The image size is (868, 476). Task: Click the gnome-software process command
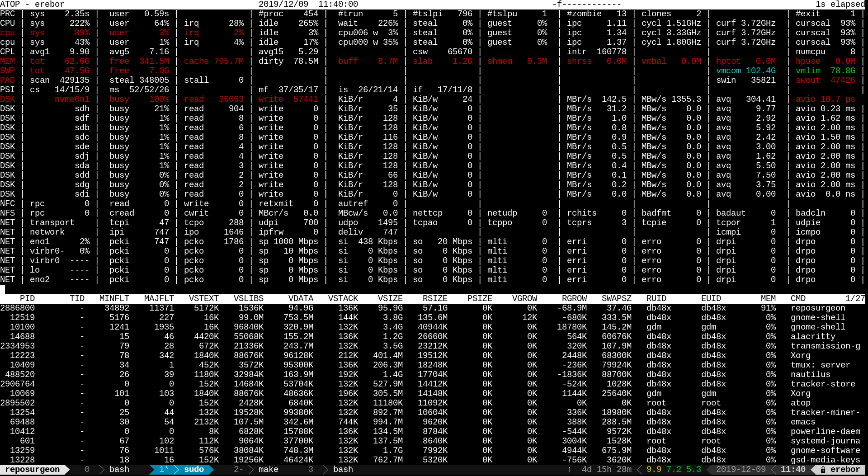[x=826, y=451]
